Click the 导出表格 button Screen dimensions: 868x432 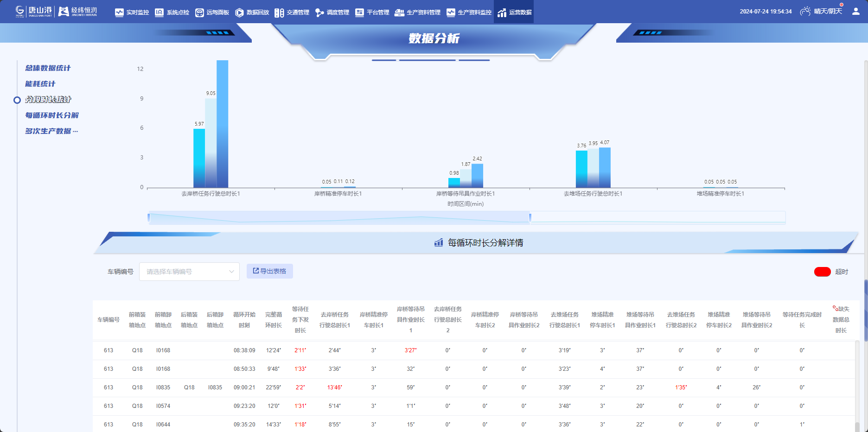(269, 271)
